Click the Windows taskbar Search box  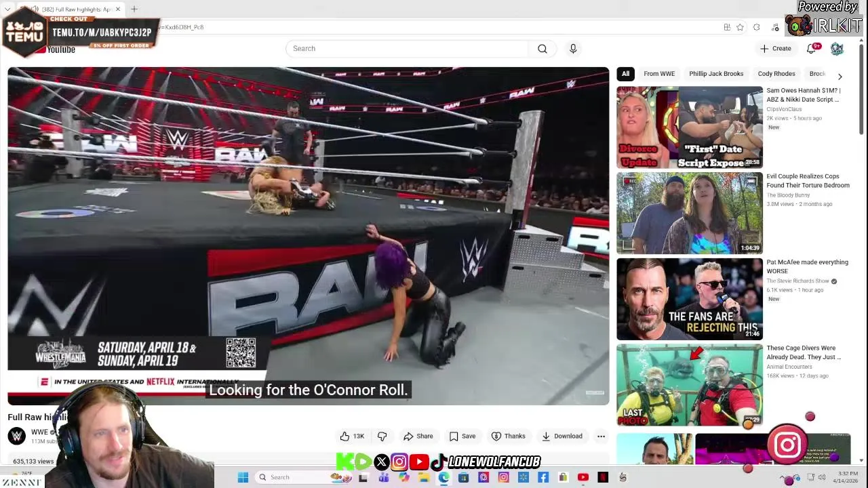click(x=303, y=477)
